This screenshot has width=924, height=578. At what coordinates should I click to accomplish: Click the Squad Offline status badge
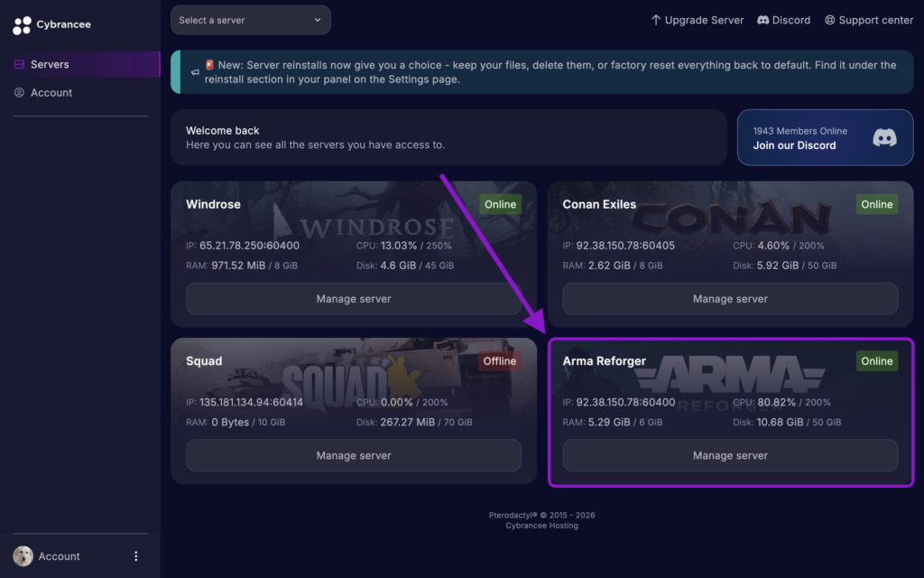click(x=500, y=361)
